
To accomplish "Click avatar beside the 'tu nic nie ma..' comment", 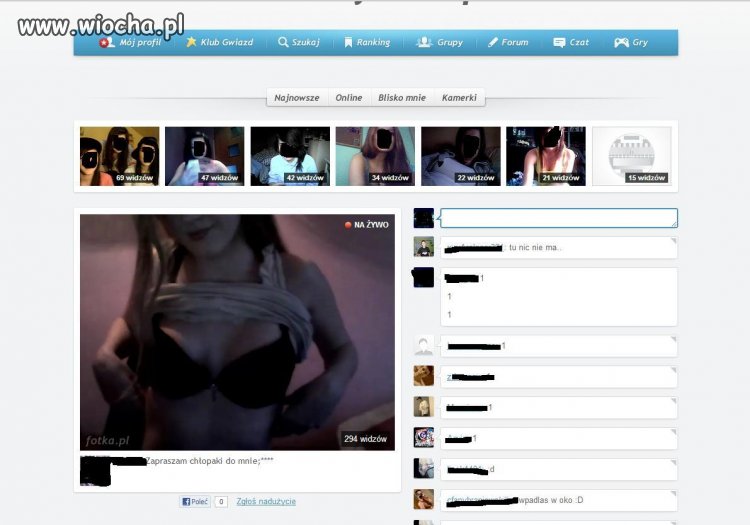I will [424, 246].
